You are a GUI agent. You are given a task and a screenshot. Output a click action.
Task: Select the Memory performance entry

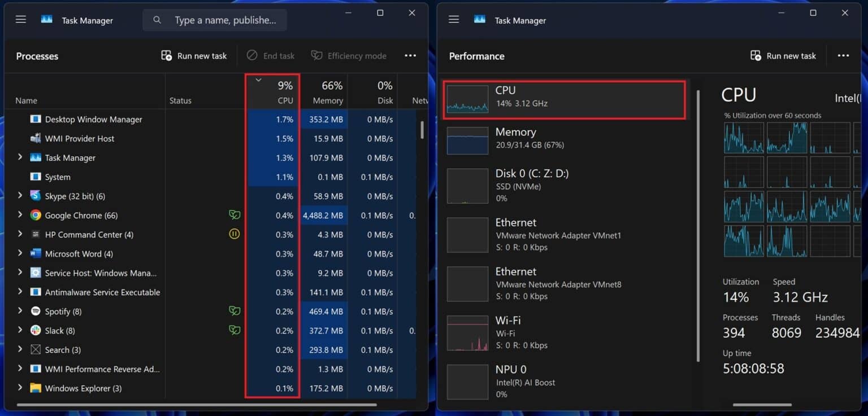click(x=564, y=141)
